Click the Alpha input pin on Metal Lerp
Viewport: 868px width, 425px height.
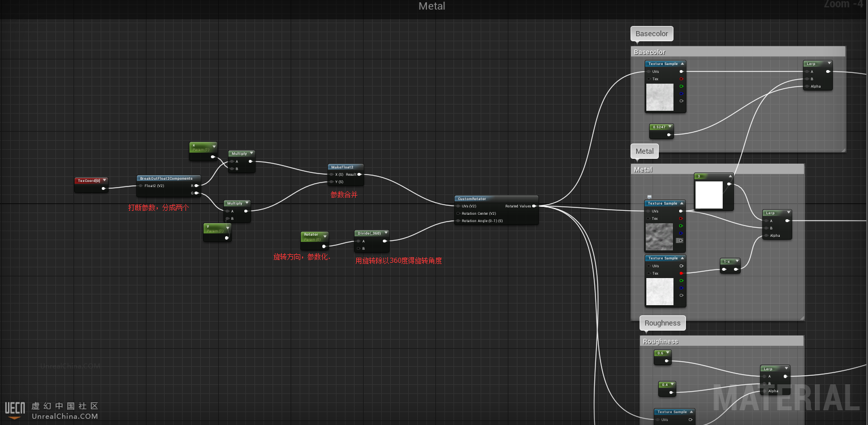766,236
